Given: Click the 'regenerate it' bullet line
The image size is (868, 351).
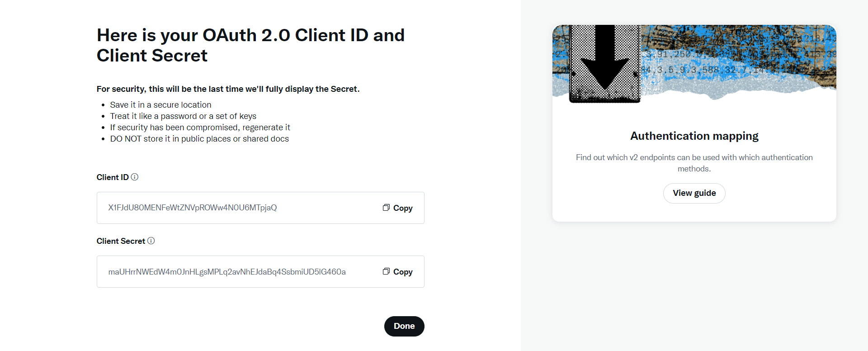Looking at the screenshot, I should click(x=200, y=128).
